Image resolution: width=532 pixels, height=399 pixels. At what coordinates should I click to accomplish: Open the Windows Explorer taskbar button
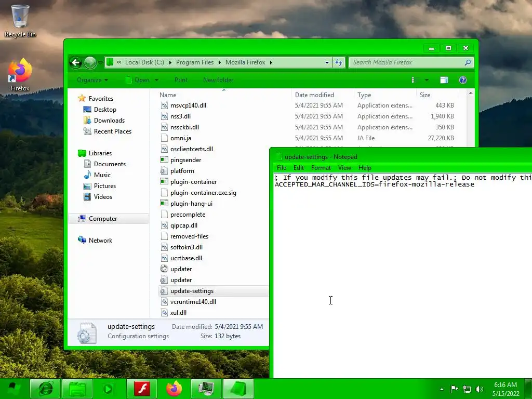point(77,389)
